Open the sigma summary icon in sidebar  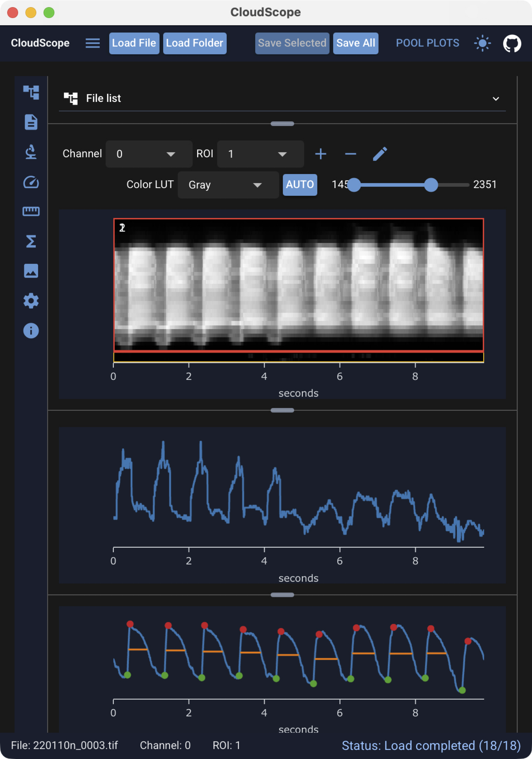(x=31, y=241)
